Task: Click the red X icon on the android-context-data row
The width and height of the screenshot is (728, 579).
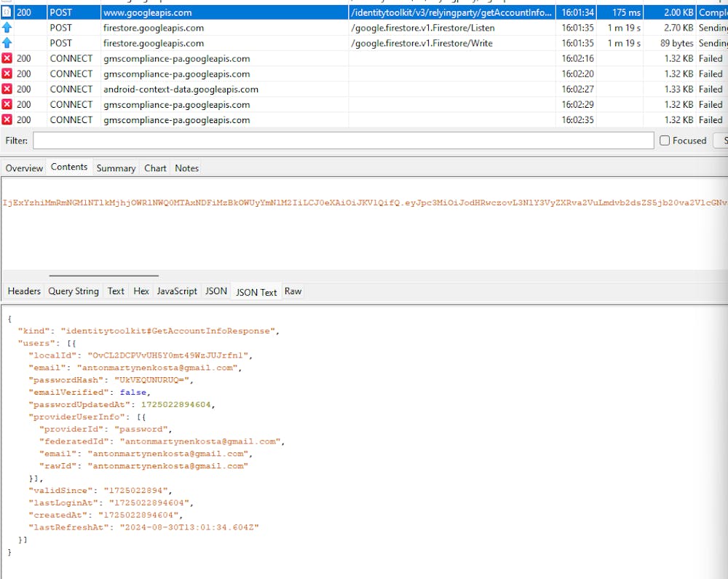Action: [x=7, y=89]
